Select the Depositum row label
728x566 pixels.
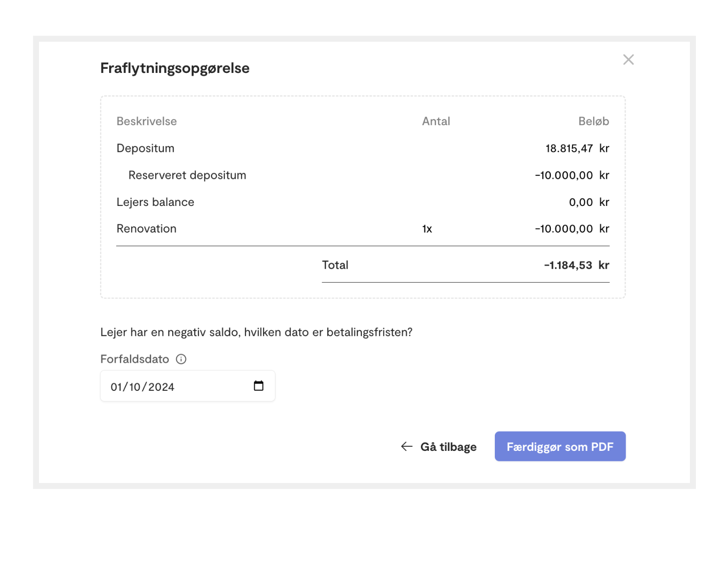point(146,148)
